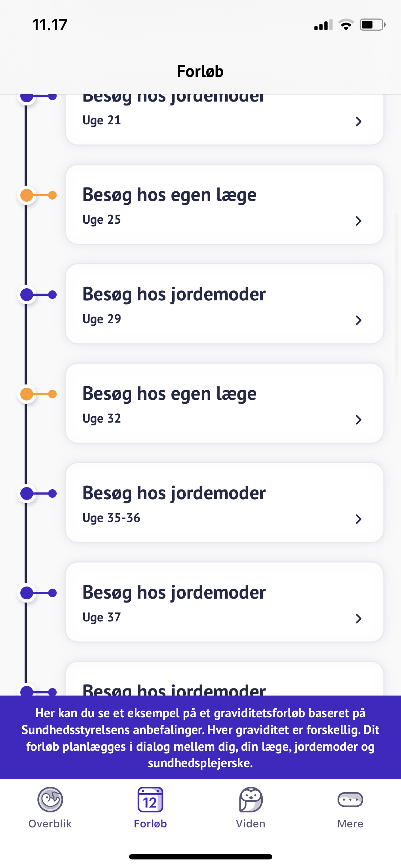Open chevron for Uge 35-36 visit

coord(359,519)
